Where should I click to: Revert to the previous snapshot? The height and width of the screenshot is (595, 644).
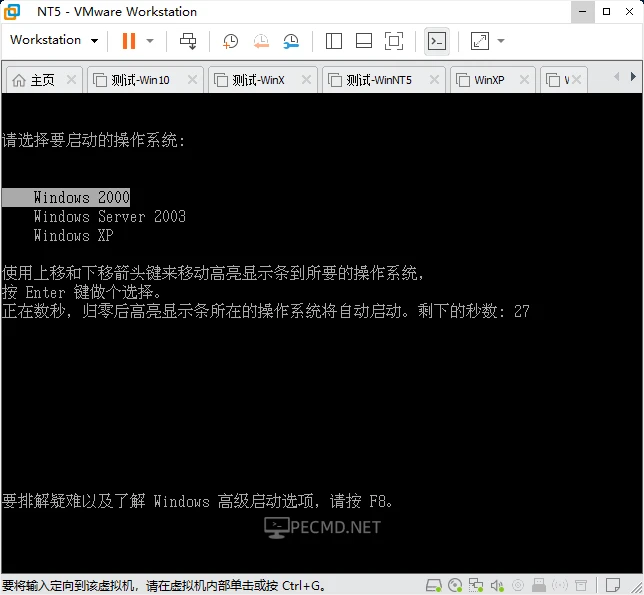point(261,41)
